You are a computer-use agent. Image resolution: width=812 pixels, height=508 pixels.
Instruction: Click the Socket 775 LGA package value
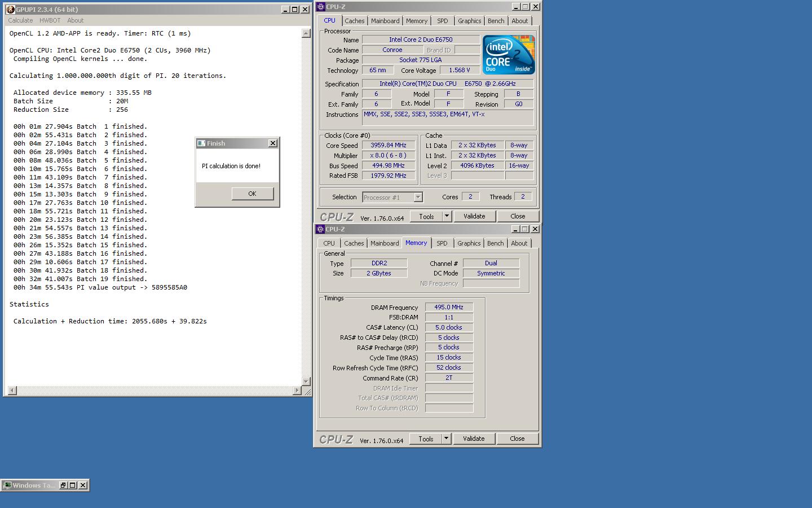421,60
